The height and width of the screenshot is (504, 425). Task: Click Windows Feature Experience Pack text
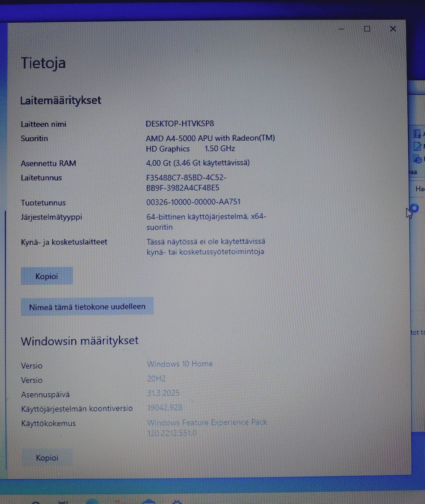[207, 423]
